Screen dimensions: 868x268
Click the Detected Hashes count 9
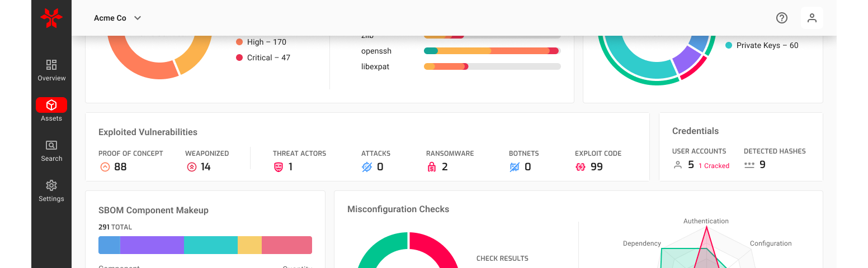pyautogui.click(x=762, y=165)
